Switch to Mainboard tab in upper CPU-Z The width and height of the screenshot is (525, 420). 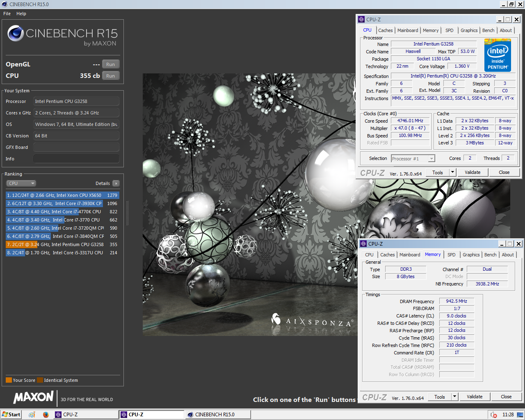click(x=408, y=30)
